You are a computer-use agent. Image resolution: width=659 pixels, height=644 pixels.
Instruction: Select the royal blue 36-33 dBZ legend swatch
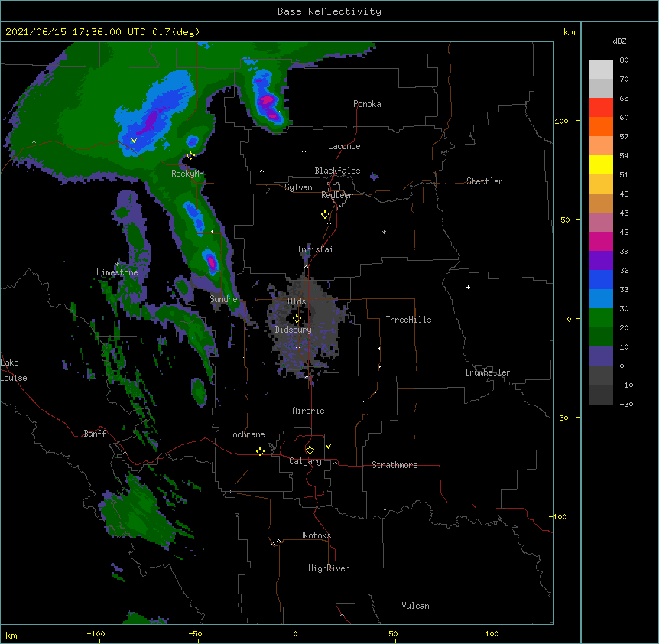601,279
